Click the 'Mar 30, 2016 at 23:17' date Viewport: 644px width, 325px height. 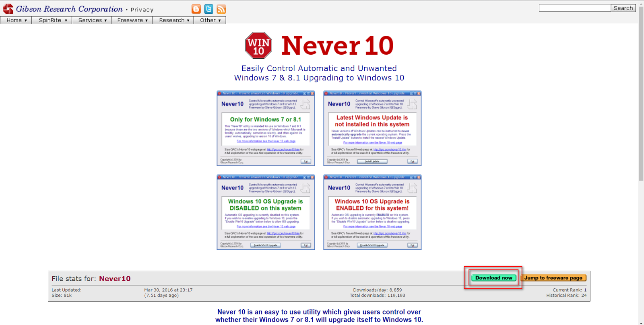(168, 290)
